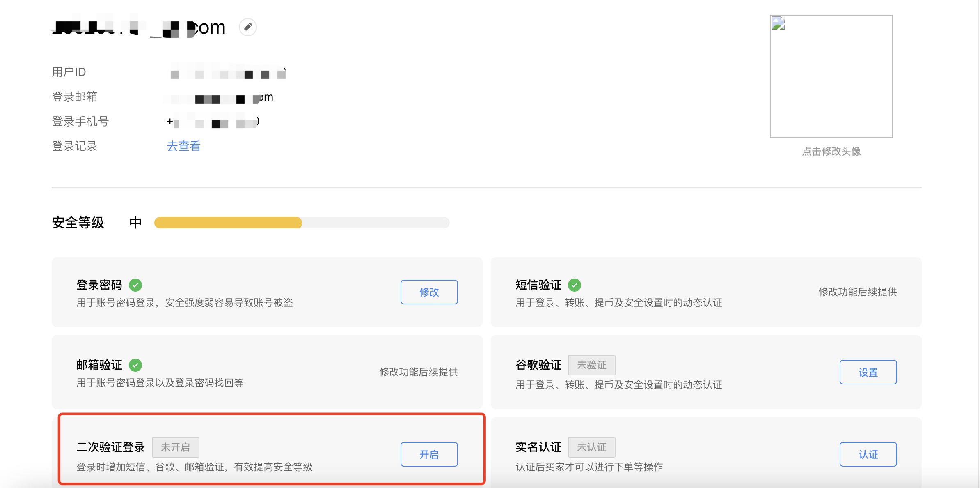Click the 未验证 status badge
The image size is (980, 488).
[x=592, y=365]
